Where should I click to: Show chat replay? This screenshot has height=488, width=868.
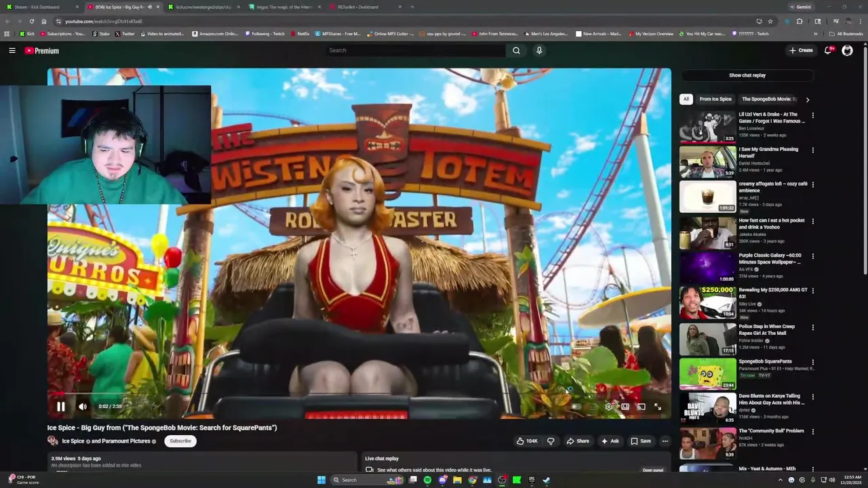tap(747, 75)
